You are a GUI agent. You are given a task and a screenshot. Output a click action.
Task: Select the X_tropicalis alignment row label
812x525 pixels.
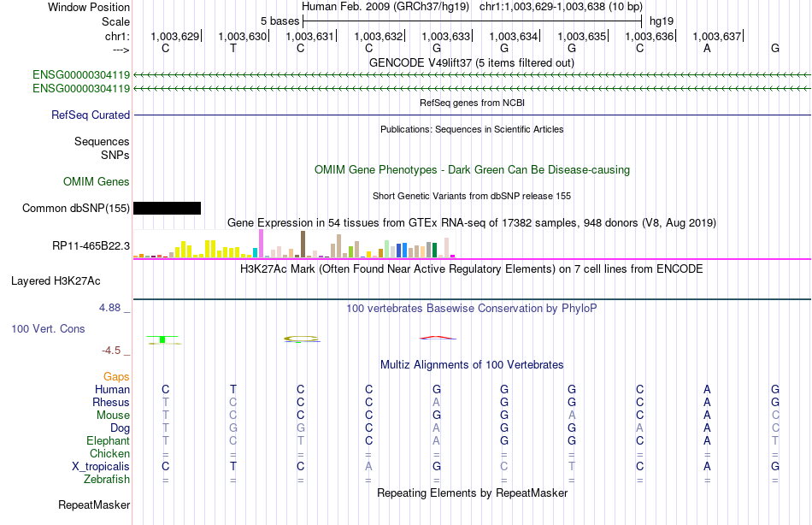(101, 467)
